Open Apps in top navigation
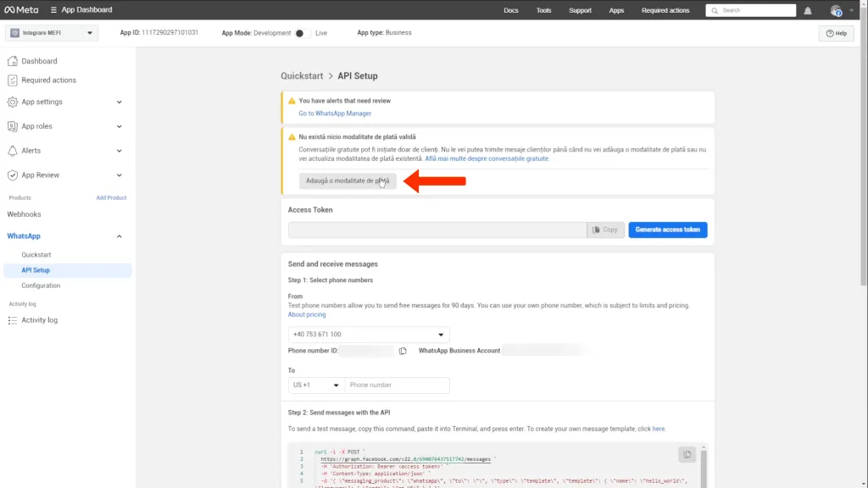The width and height of the screenshot is (868, 488). (616, 10)
